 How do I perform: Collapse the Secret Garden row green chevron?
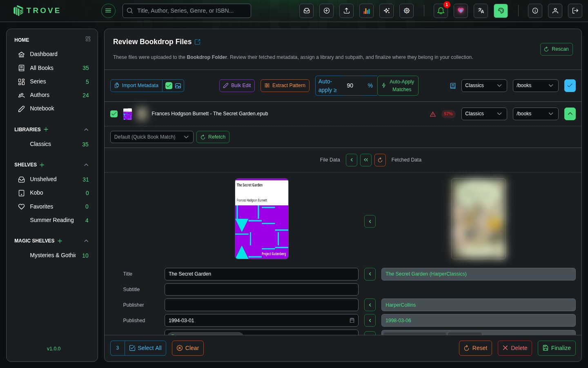pyautogui.click(x=570, y=114)
